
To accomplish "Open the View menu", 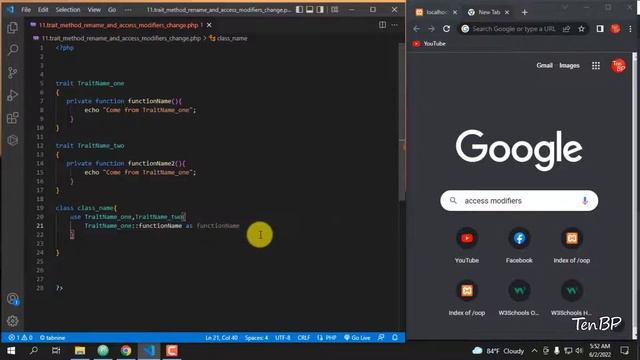I will point(94,9).
